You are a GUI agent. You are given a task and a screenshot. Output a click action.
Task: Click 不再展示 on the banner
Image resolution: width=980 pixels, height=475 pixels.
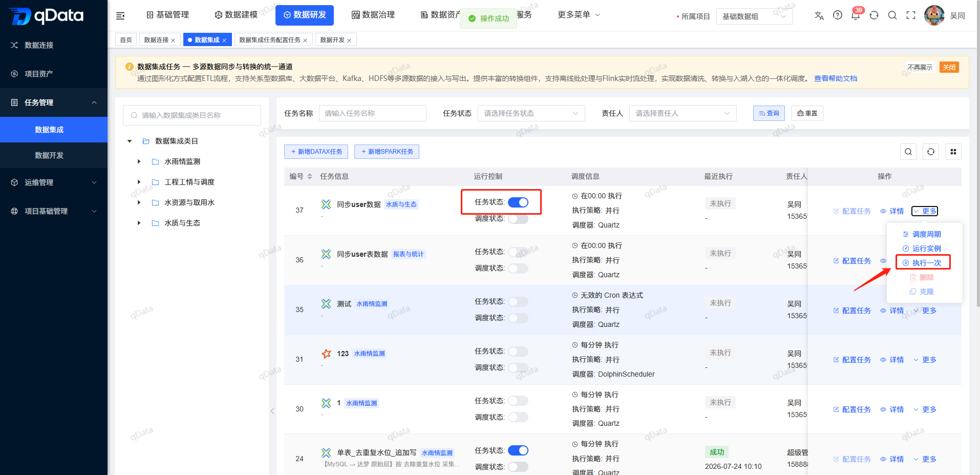(920, 68)
